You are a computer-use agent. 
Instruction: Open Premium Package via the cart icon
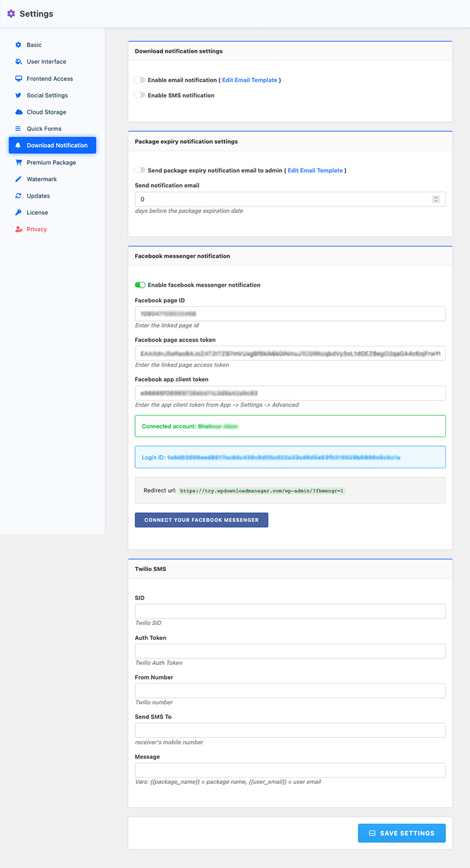19,162
